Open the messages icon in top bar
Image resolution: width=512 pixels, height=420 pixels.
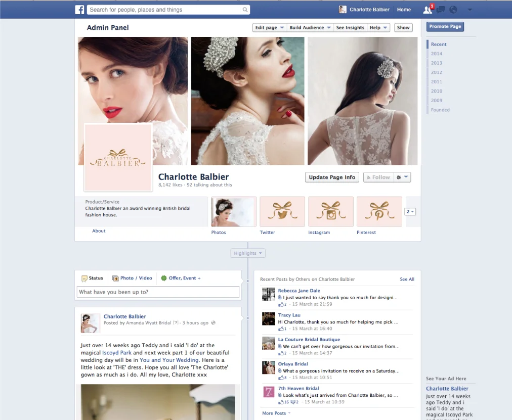[x=441, y=10]
